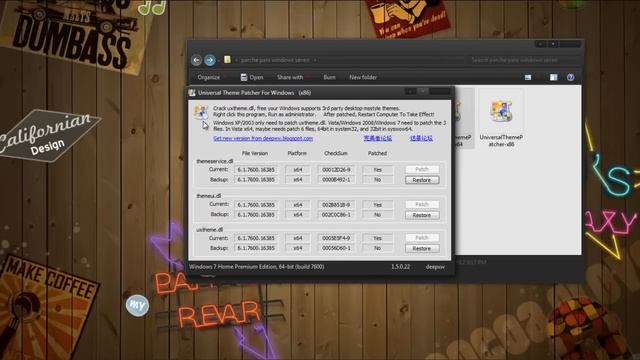640x360 pixels.
Task: Select the partly hidden x64 patcher file icon
Action: pos(458,111)
